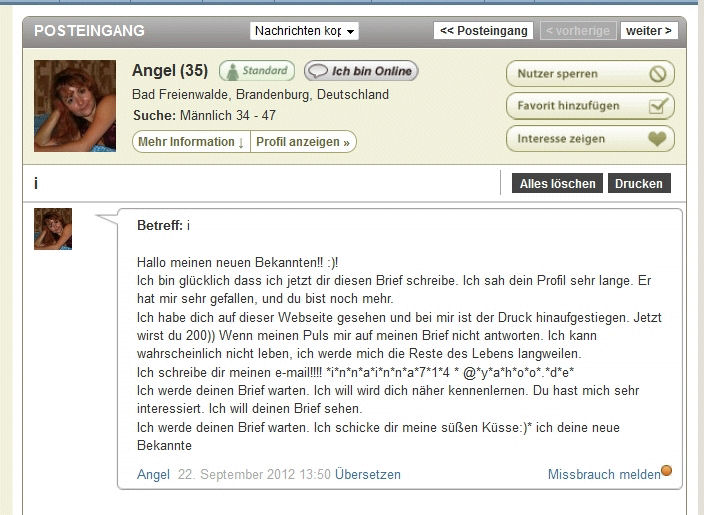
Task: Click the block icon on Nutzer sperren
Action: (658, 74)
